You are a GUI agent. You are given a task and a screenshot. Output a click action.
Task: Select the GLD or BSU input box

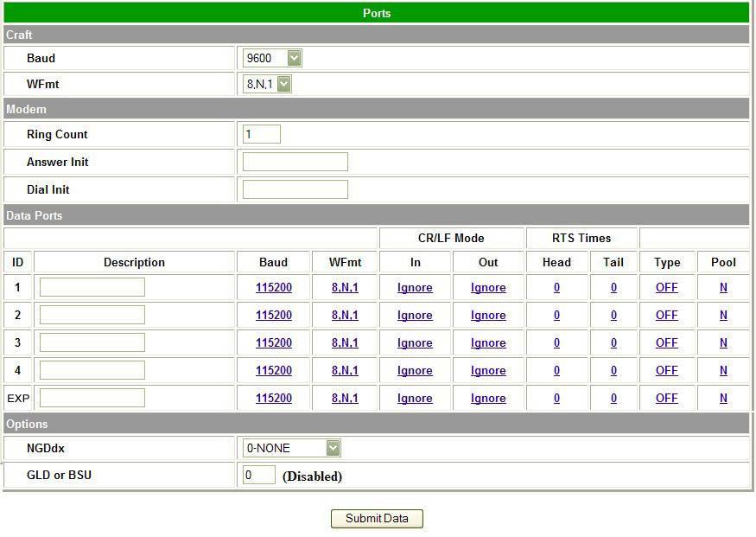point(259,476)
